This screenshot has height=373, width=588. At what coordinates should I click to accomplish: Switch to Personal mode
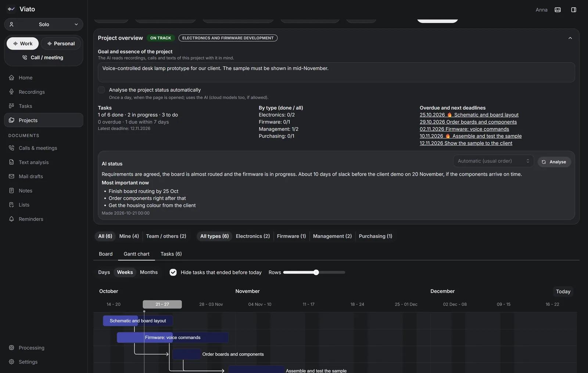click(61, 43)
